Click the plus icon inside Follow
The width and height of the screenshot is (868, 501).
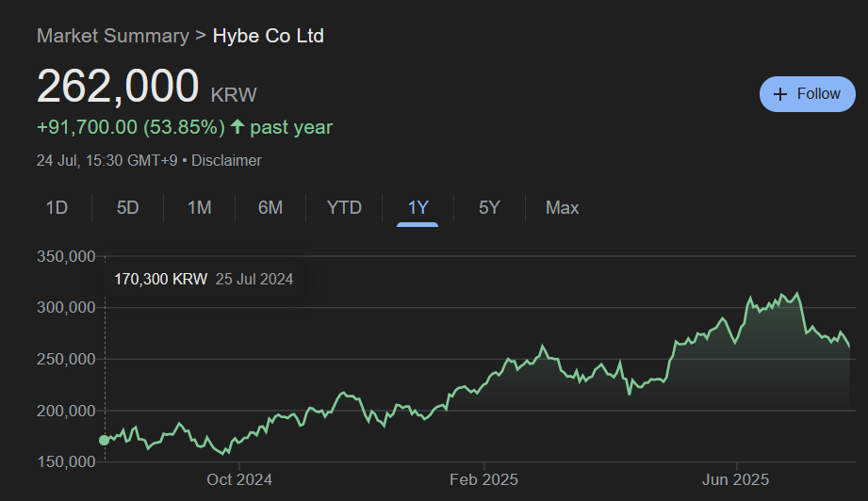[780, 94]
